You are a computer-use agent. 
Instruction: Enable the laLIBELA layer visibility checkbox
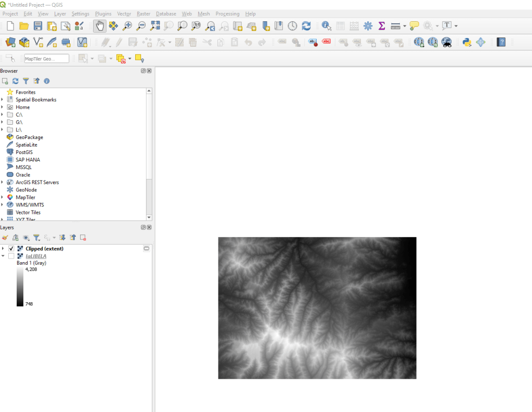(x=11, y=256)
